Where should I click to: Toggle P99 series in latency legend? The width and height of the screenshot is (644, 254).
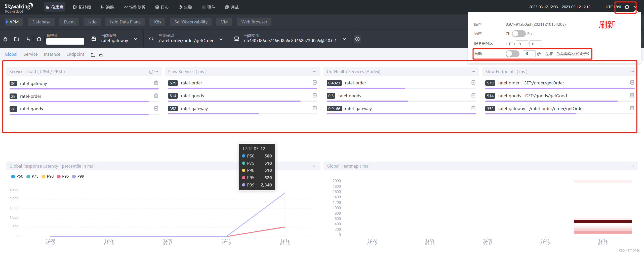tap(78, 176)
